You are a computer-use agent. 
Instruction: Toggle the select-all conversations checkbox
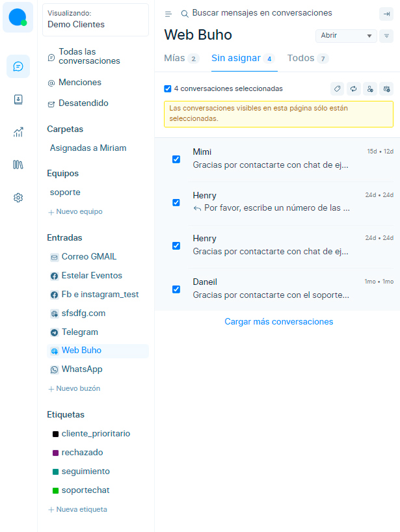click(x=168, y=88)
